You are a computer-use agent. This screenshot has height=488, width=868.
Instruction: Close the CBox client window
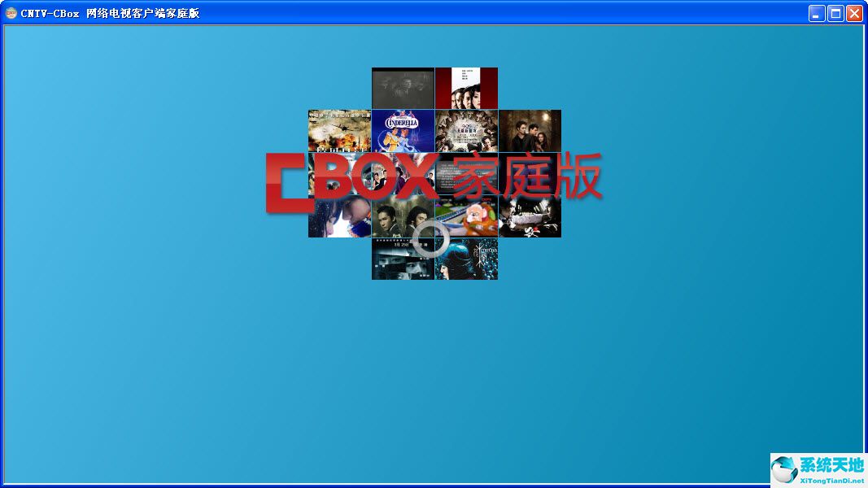(854, 13)
